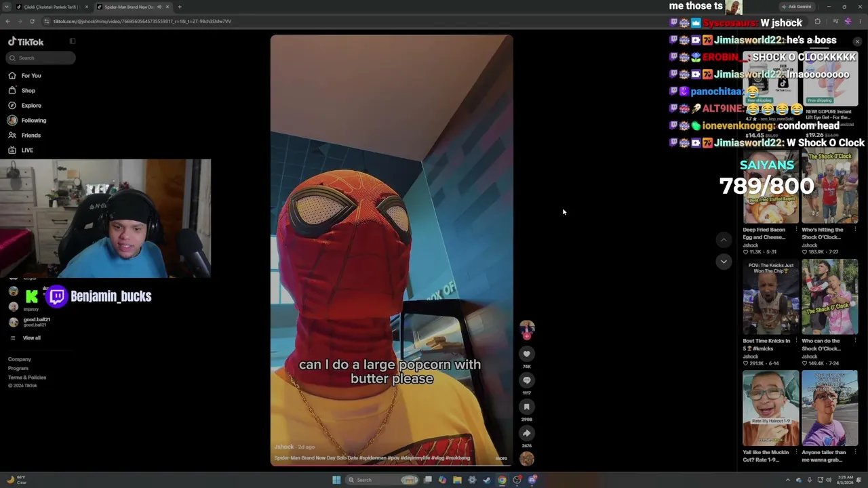
Task: Open a new browser tab
Action: 180,7
